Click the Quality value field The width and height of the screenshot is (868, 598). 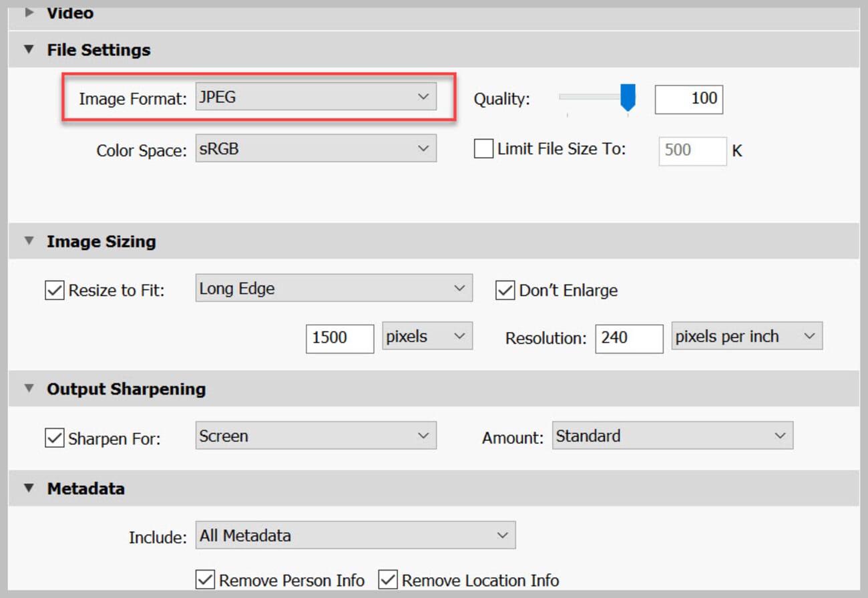pos(688,99)
